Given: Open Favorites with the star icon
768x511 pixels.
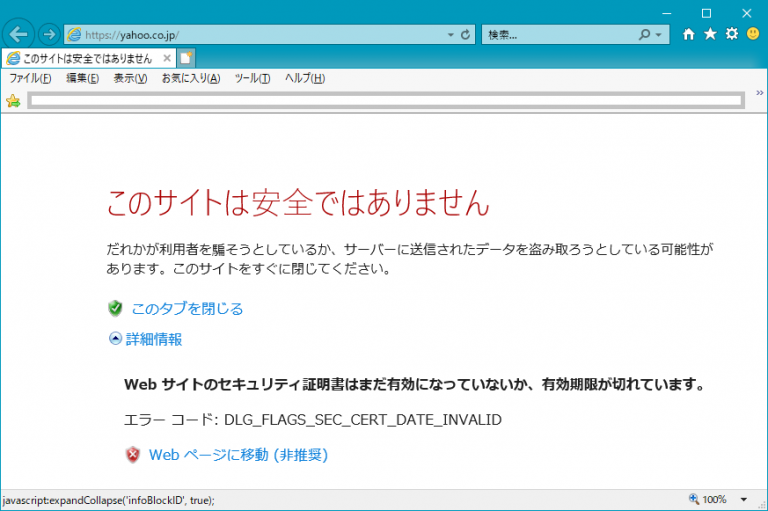Looking at the screenshot, I should click(710, 34).
